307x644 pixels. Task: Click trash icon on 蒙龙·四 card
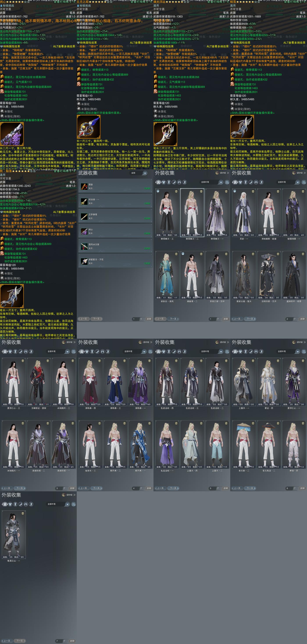(x=278, y=361)
